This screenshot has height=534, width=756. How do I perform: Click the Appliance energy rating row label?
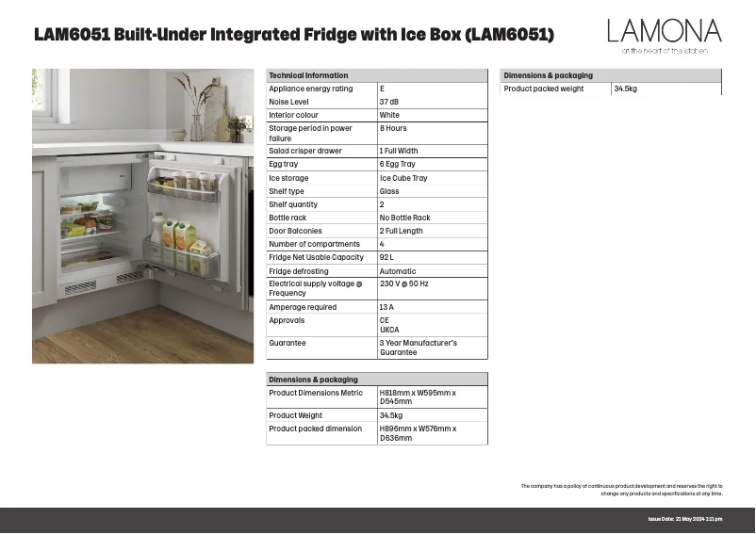point(311,89)
